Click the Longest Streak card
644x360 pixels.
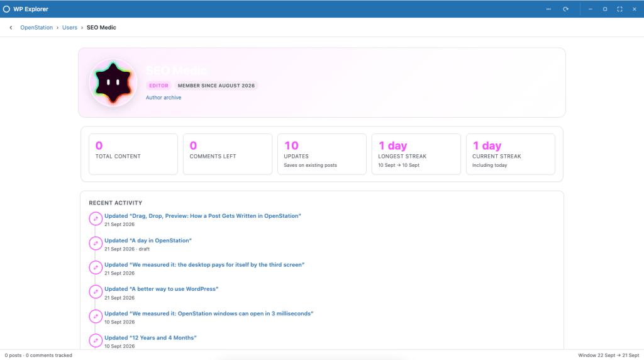click(416, 154)
